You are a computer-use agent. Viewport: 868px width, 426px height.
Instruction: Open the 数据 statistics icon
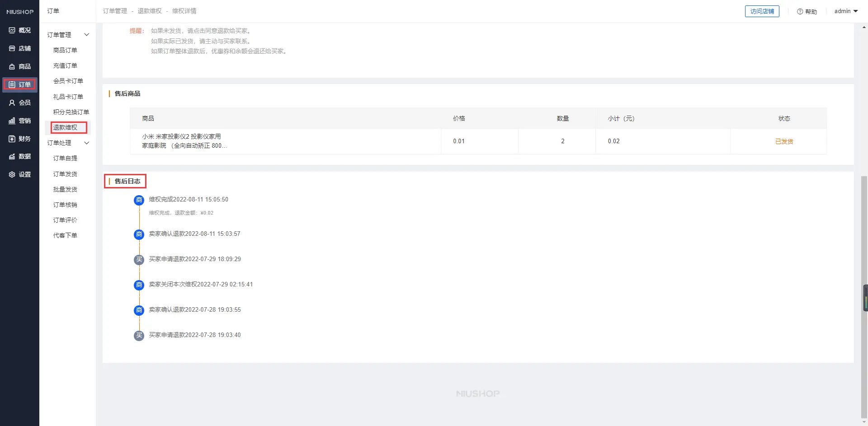coord(12,156)
